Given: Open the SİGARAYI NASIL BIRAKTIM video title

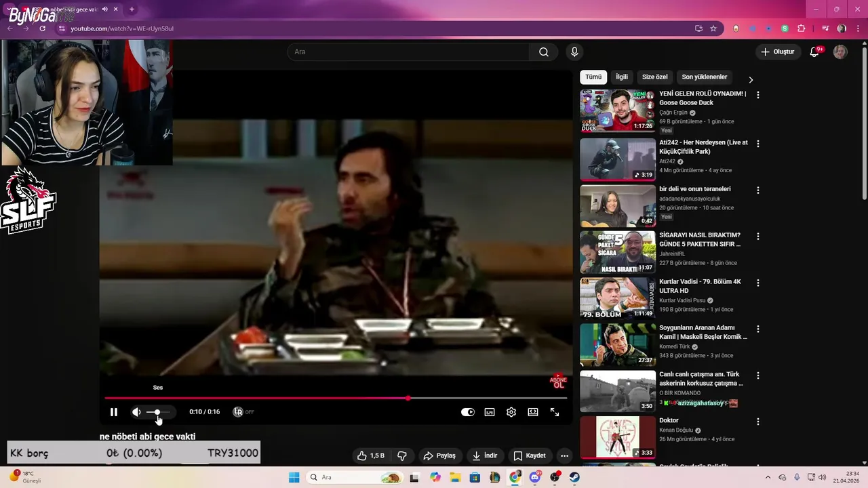Looking at the screenshot, I should [700, 239].
